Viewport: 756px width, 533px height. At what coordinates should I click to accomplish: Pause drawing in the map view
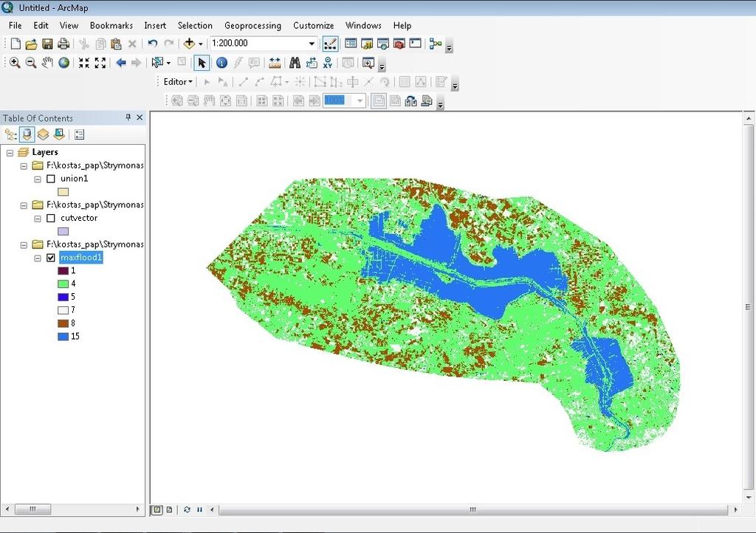(x=199, y=509)
